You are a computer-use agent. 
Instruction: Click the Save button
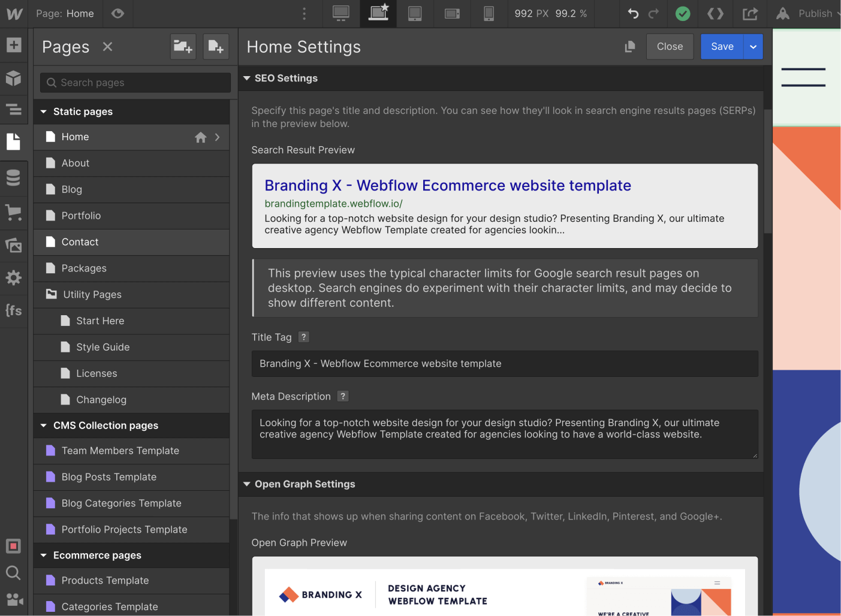pos(722,46)
